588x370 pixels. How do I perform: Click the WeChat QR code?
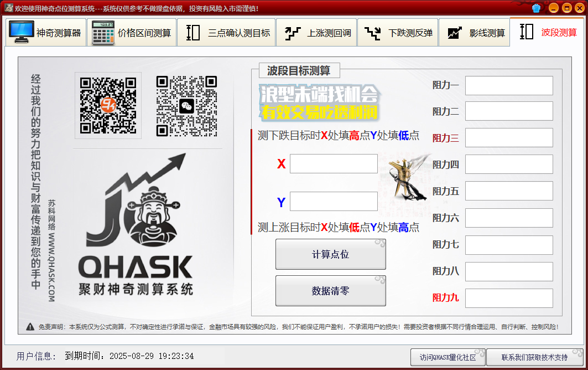[187, 106]
